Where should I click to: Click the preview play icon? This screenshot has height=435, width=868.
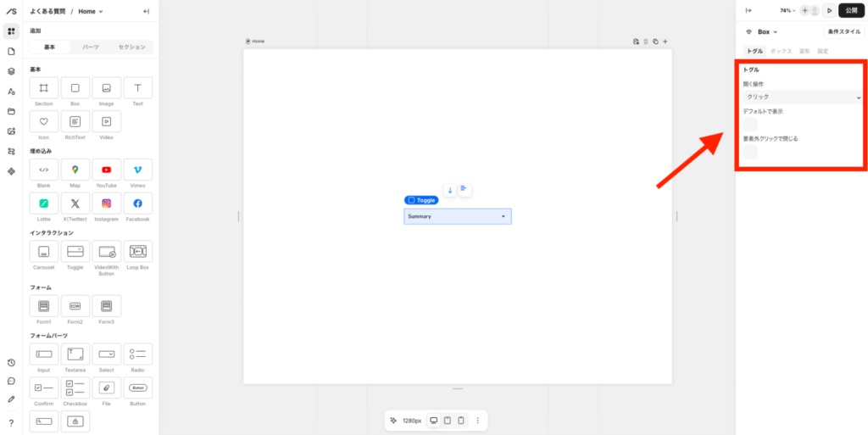point(829,11)
